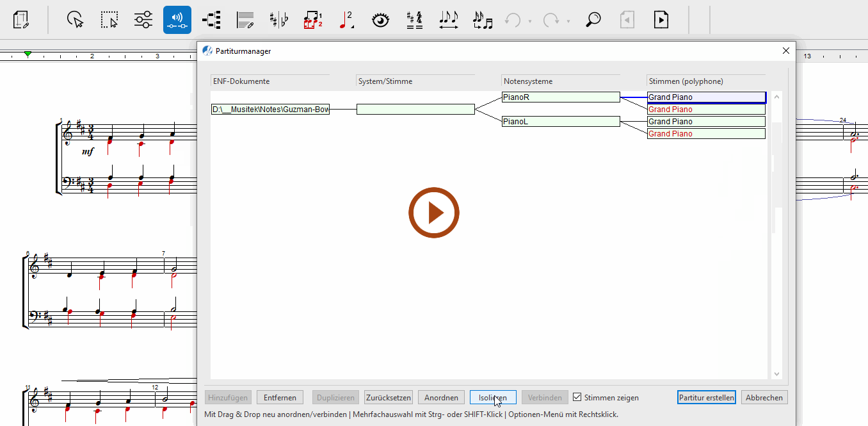Click the 'Partitur erstellen' button
This screenshot has height=426, width=868.
(x=706, y=398)
